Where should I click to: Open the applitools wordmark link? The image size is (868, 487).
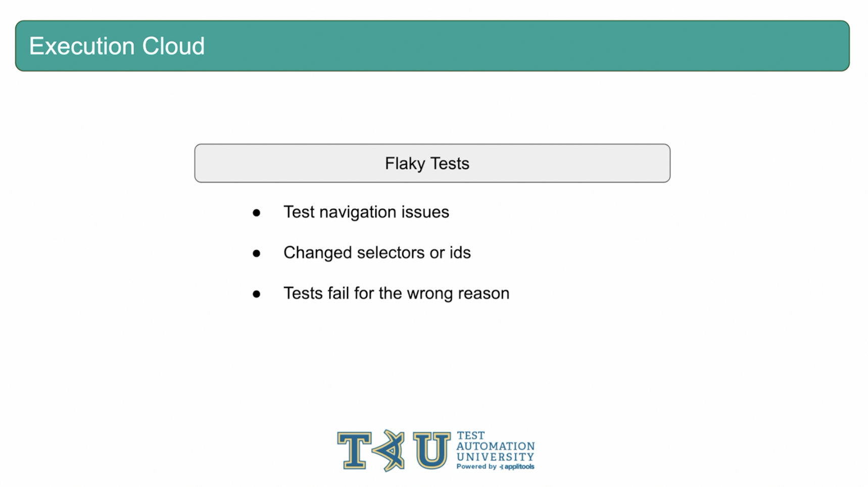(519, 467)
